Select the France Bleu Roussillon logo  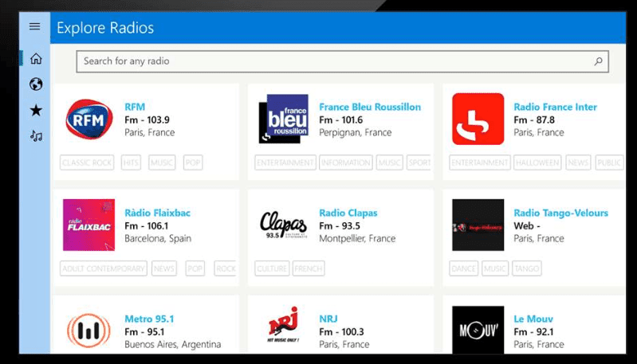click(x=283, y=119)
